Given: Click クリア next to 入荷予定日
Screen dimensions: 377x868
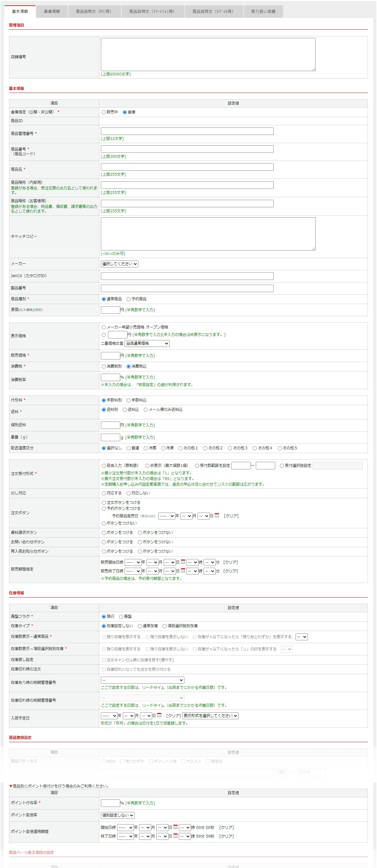Looking at the screenshot, I should [173, 716].
